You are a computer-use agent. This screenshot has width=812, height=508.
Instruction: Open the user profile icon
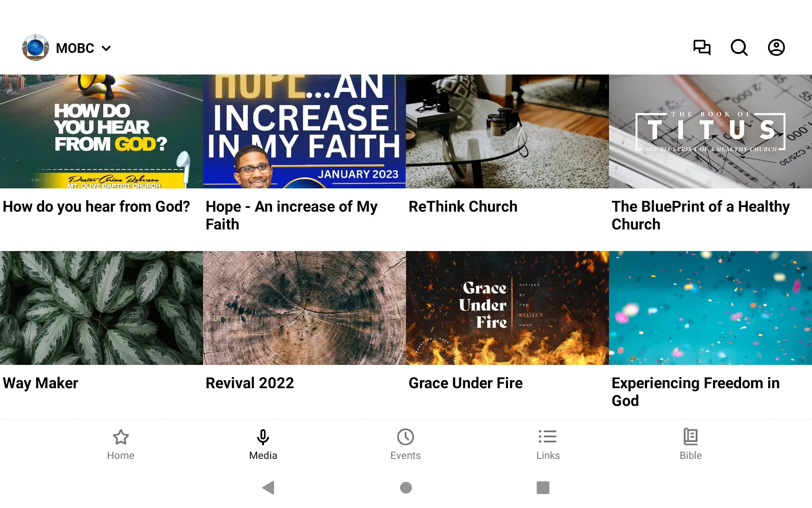[776, 47]
